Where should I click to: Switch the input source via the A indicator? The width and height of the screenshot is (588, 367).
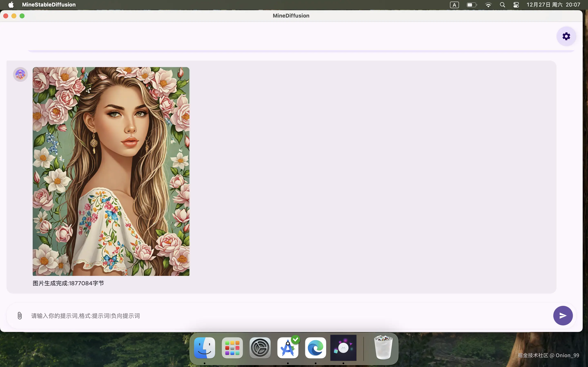[x=454, y=5]
